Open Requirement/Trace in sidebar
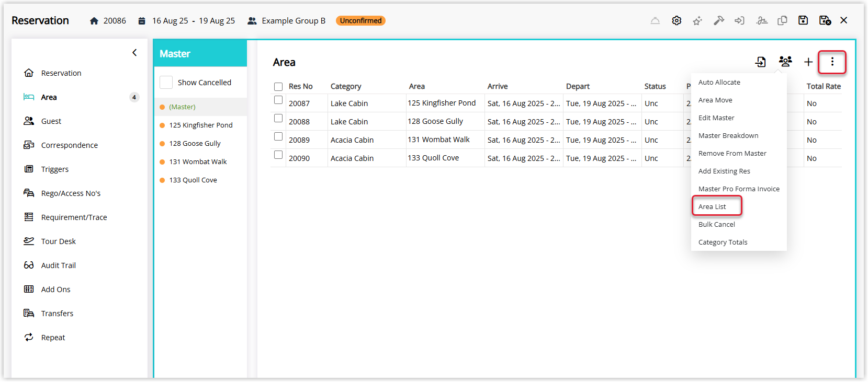Screen dimensions: 868x382 pos(74,217)
